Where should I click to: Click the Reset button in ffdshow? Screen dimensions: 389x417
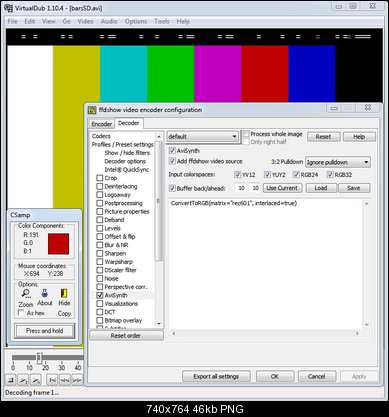323,137
